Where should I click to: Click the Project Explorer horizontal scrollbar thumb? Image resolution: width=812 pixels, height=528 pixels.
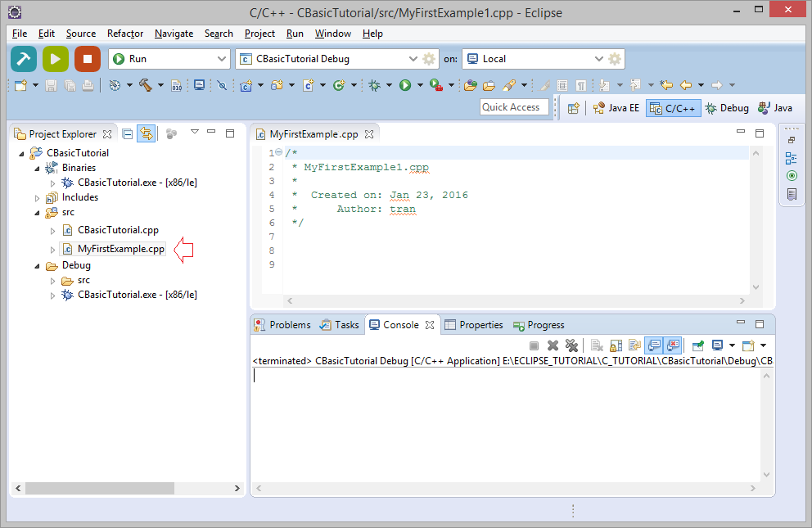point(100,488)
